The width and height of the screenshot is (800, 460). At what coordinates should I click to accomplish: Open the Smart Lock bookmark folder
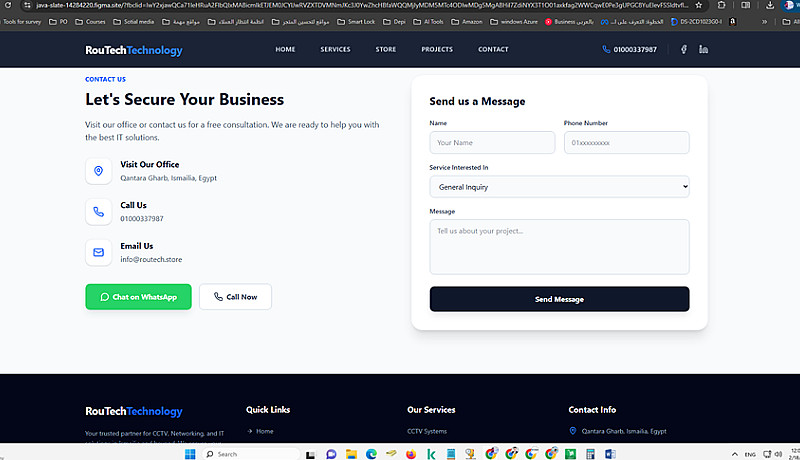click(x=356, y=22)
